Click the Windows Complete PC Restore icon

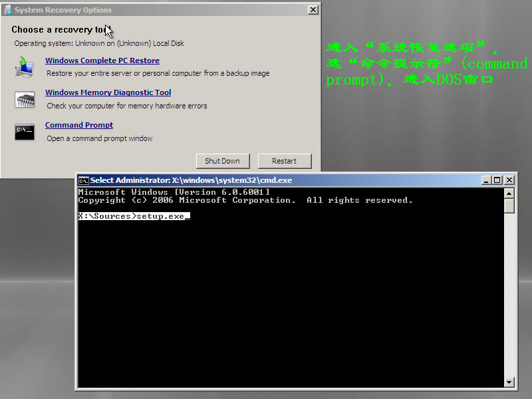click(x=25, y=67)
